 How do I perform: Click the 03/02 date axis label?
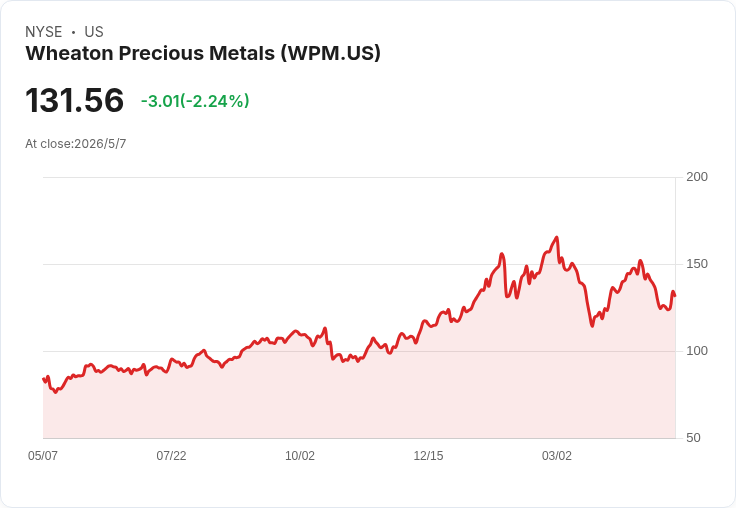click(x=557, y=455)
